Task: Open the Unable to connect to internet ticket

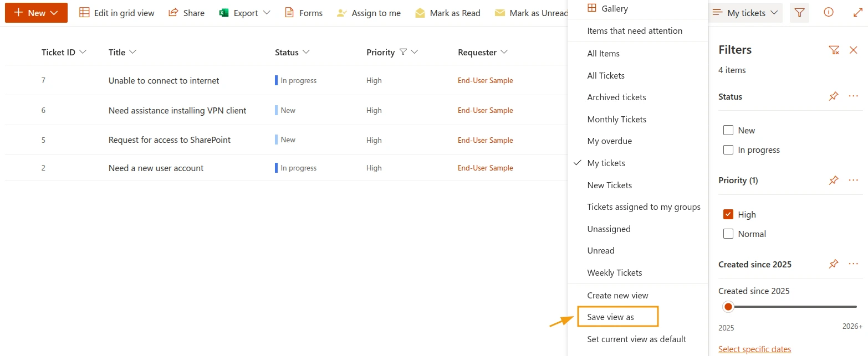Action: coord(164,81)
